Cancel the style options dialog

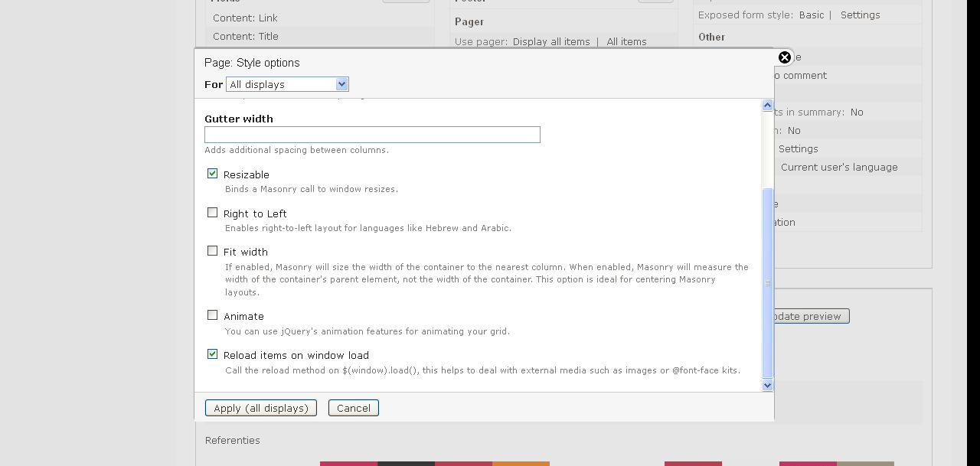point(354,408)
